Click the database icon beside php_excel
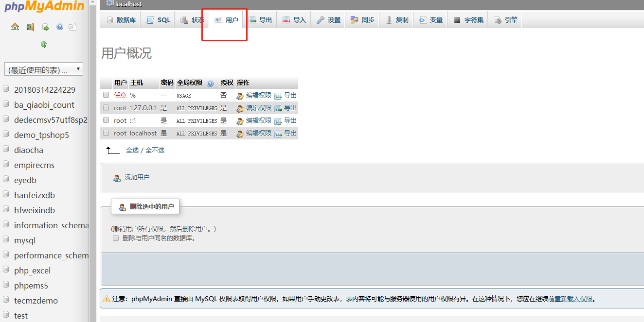 pyautogui.click(x=6, y=270)
